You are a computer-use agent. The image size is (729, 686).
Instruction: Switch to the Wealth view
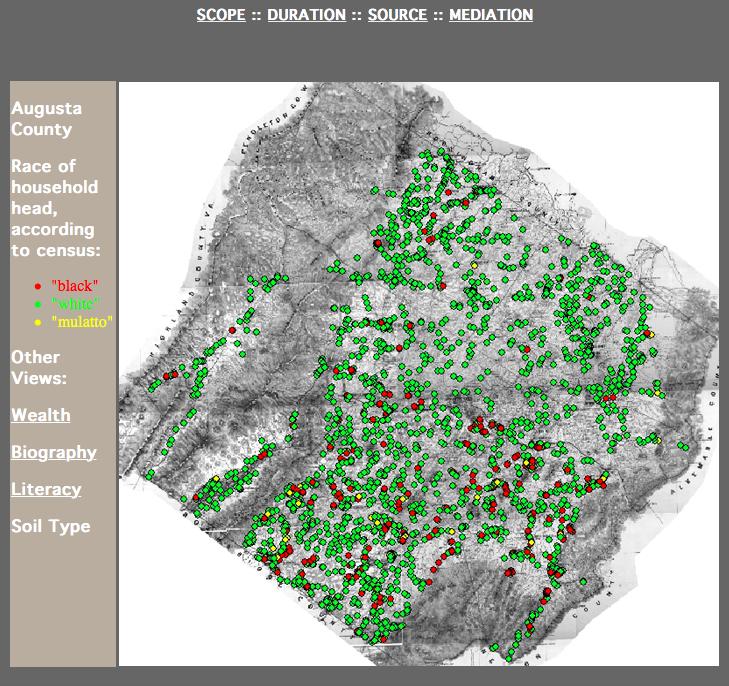41,415
